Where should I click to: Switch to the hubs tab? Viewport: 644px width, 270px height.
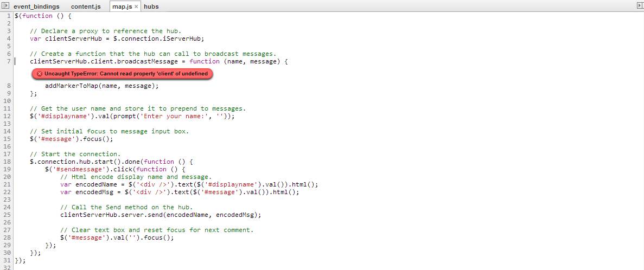click(x=151, y=7)
